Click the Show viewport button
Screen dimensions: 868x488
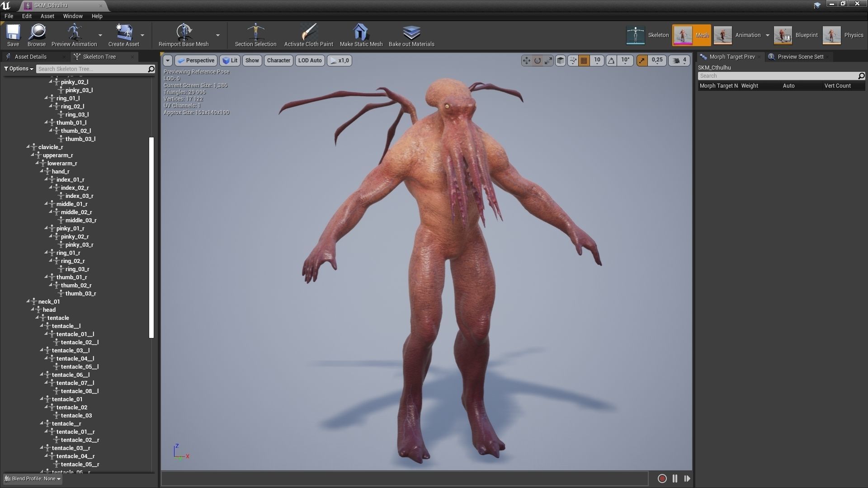(x=252, y=61)
